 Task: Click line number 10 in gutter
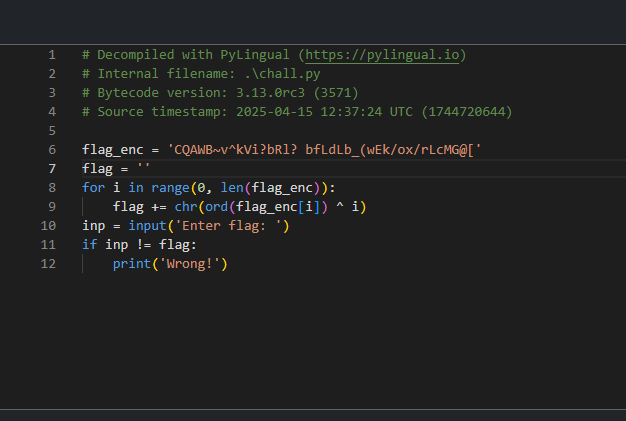point(48,226)
